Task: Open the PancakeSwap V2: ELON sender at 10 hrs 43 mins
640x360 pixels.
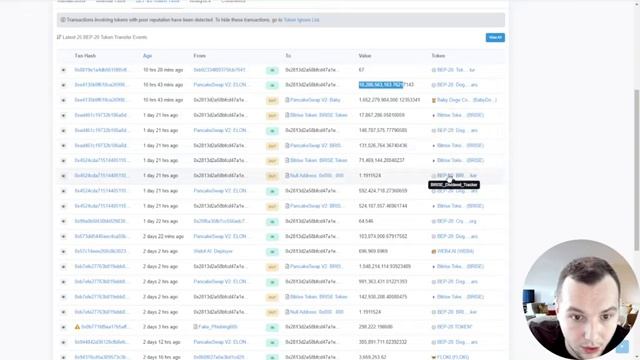Action: click(x=220, y=85)
